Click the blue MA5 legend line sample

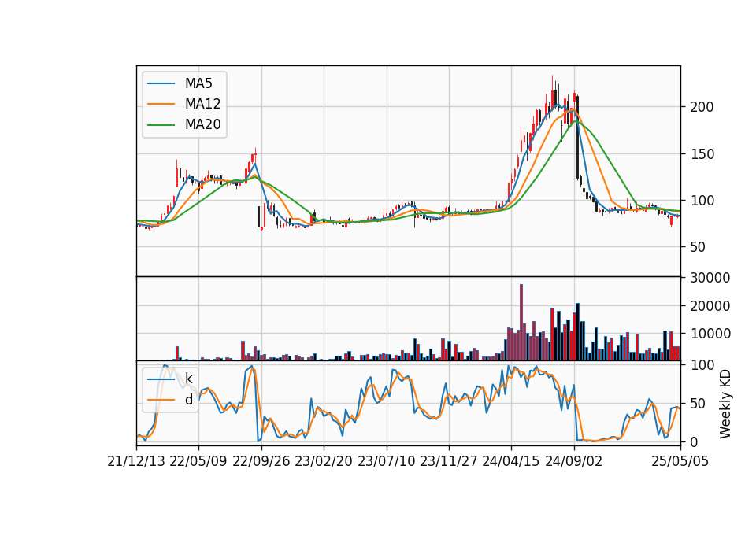[x=161, y=83]
